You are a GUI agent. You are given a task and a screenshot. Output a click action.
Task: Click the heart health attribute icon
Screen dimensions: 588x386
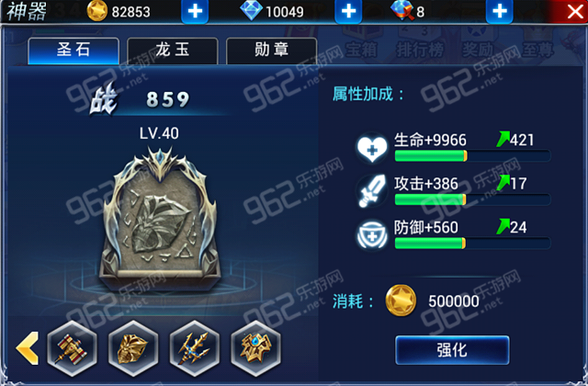(372, 148)
